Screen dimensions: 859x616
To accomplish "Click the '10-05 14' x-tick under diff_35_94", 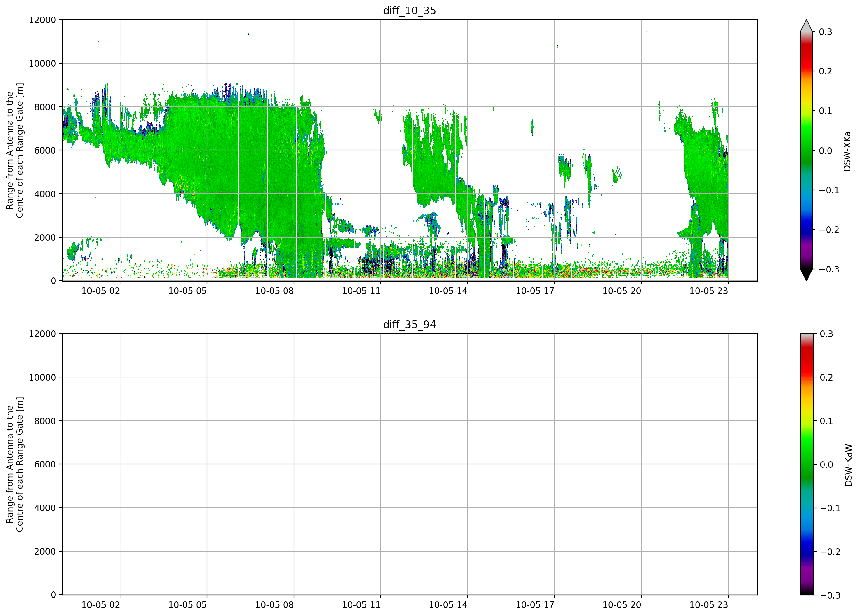I will [448, 605].
